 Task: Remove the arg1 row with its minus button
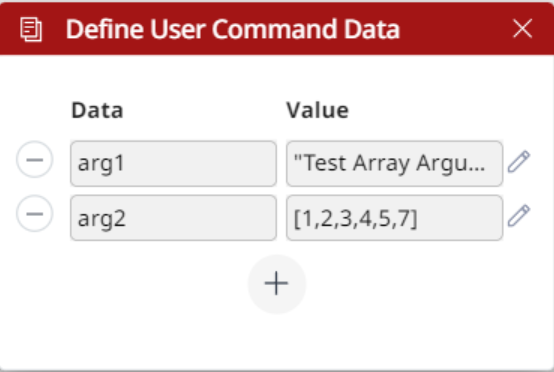35,159
